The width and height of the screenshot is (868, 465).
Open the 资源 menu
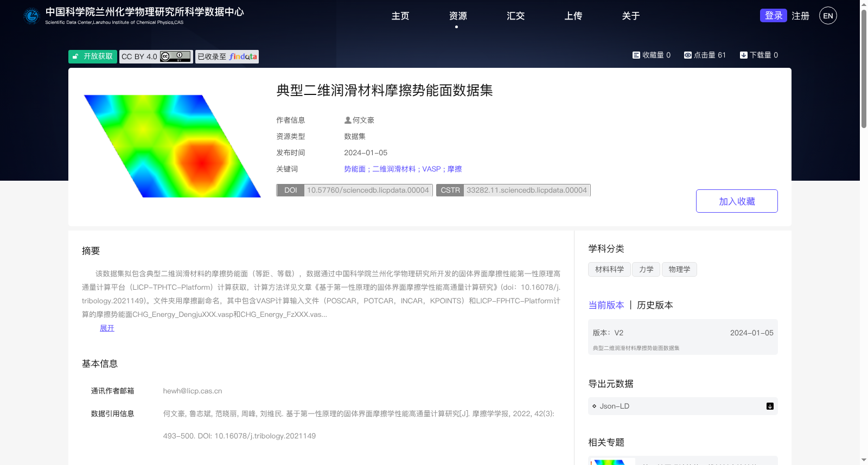(x=458, y=16)
